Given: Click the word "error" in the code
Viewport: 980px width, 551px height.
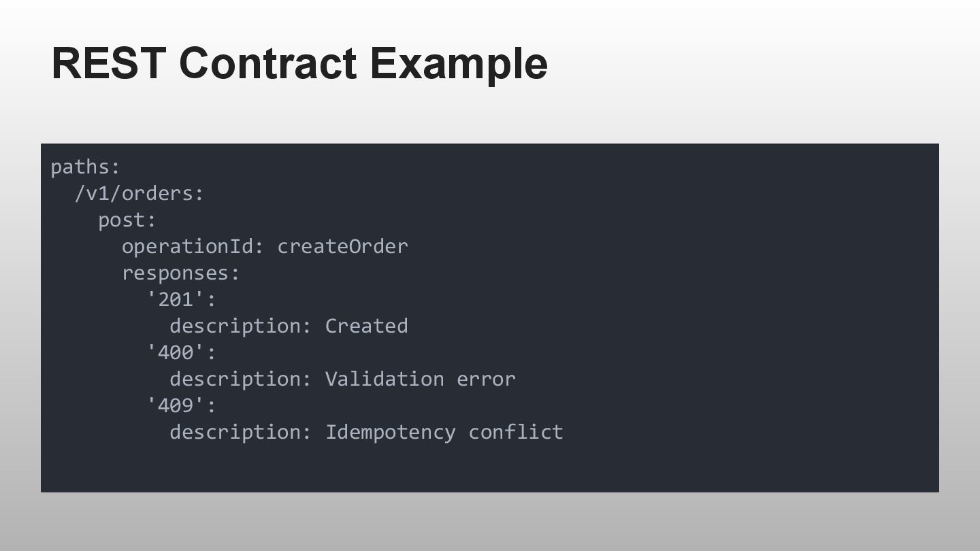Looking at the screenshot, I should pos(486,379).
